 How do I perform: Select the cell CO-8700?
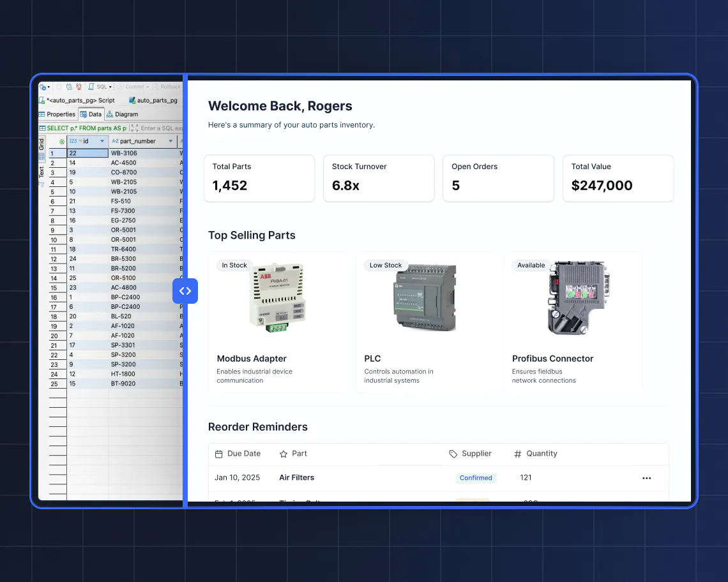click(144, 172)
